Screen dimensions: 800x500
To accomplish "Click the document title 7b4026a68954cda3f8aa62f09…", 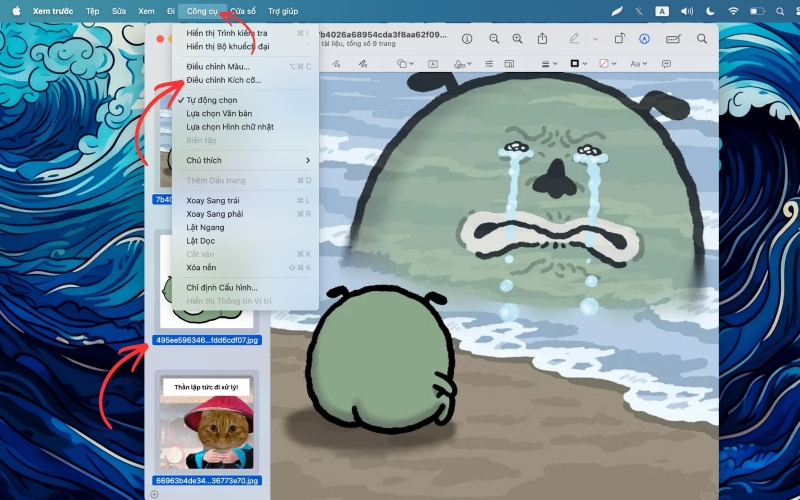I will pos(382,35).
